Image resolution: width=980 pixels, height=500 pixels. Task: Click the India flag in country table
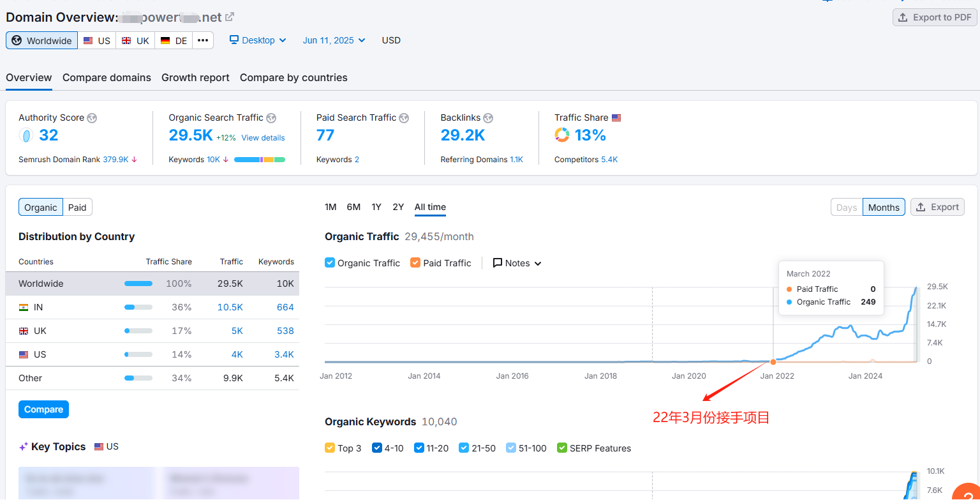coord(24,307)
